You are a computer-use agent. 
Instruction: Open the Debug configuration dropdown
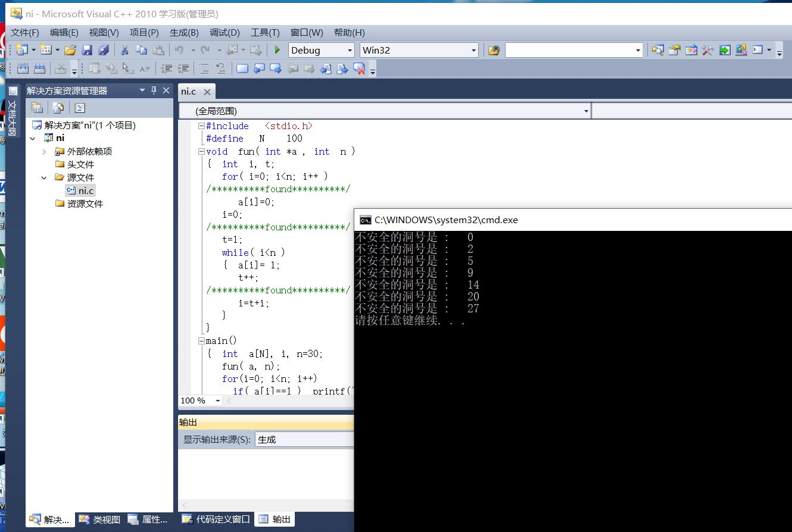pyautogui.click(x=350, y=51)
